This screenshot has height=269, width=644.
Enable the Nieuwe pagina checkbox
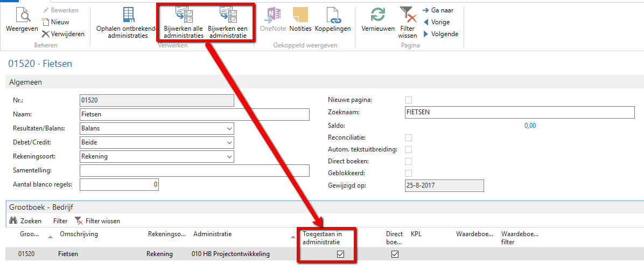(408, 100)
